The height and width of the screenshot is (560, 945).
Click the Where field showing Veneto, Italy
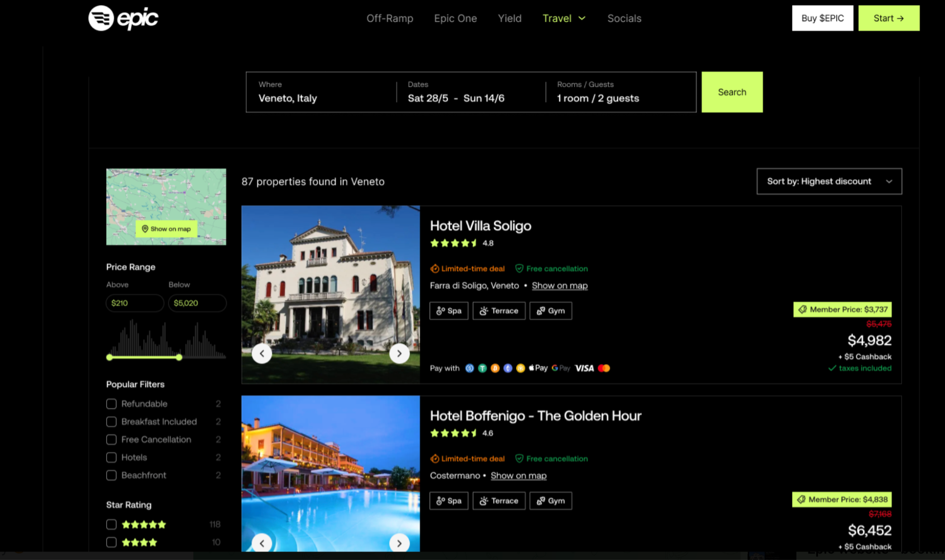[x=321, y=92]
